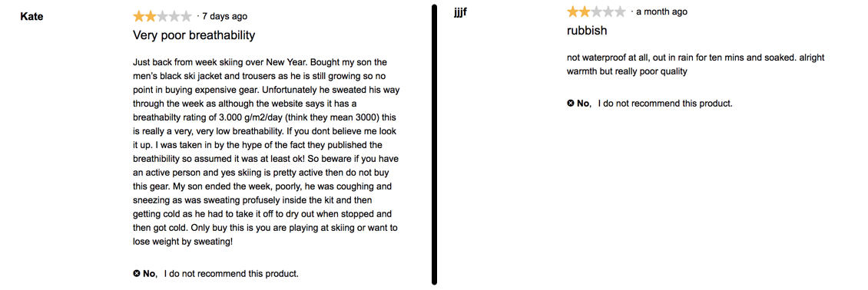The width and height of the screenshot is (868, 290).
Task: Click the fifth grey star in Kate's rating
Action: click(186, 16)
